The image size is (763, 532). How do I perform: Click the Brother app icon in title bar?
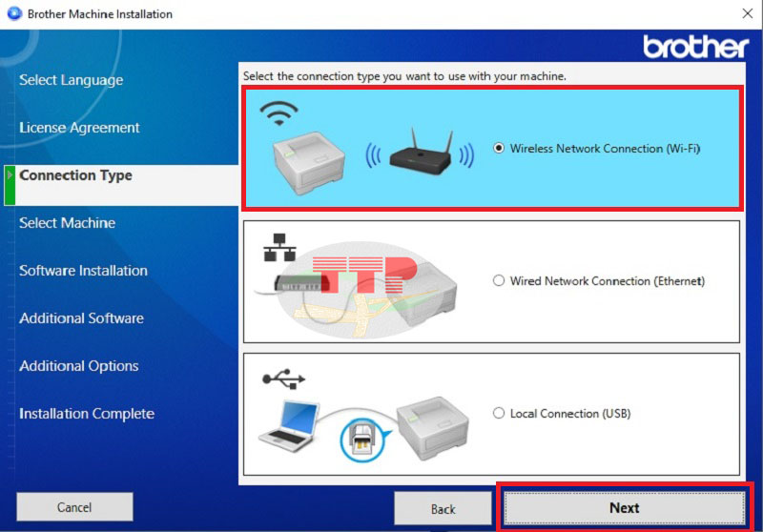click(14, 13)
